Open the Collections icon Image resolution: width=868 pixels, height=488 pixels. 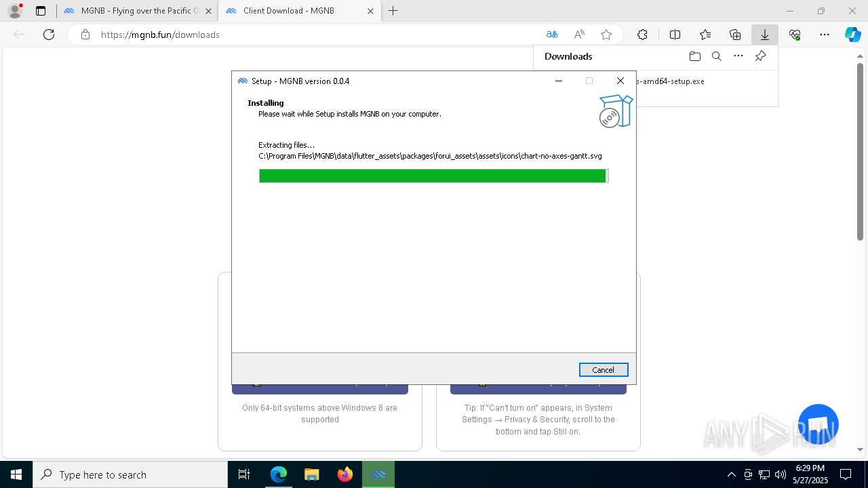[x=735, y=35]
